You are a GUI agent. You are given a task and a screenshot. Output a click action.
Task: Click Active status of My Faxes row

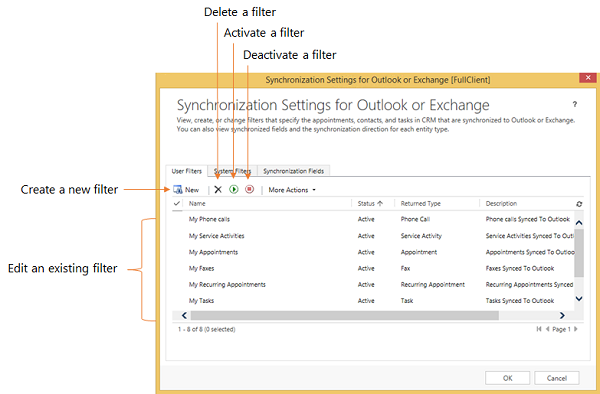tap(366, 269)
